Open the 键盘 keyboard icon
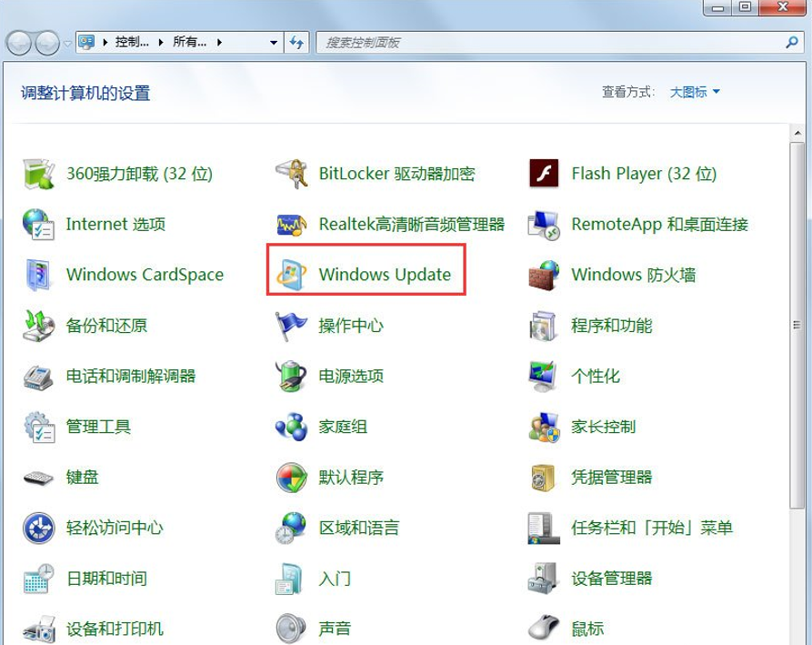812x645 pixels. coord(38,478)
